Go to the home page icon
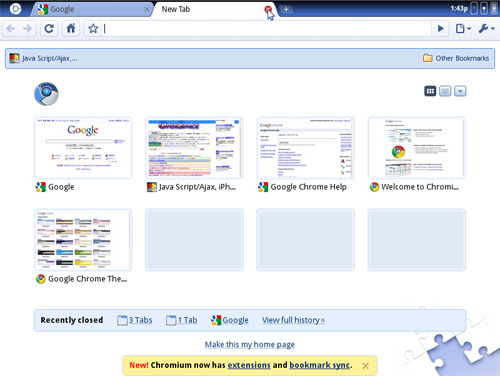 click(71, 29)
